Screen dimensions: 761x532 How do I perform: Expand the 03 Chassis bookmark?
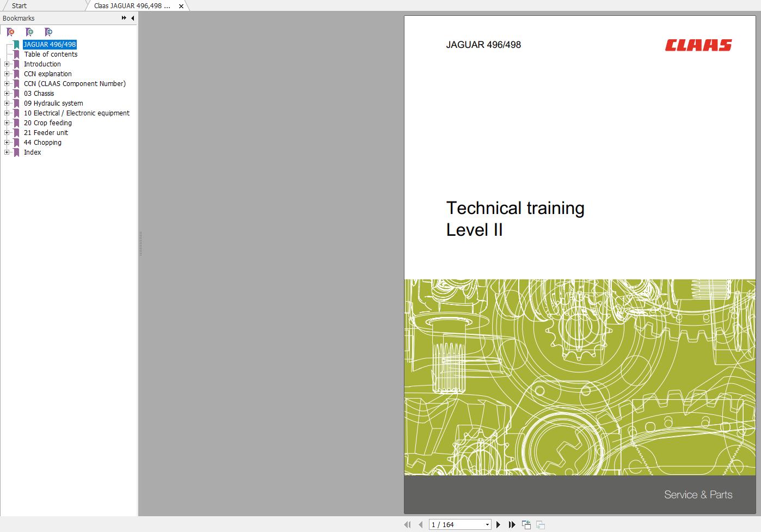coord(6,93)
